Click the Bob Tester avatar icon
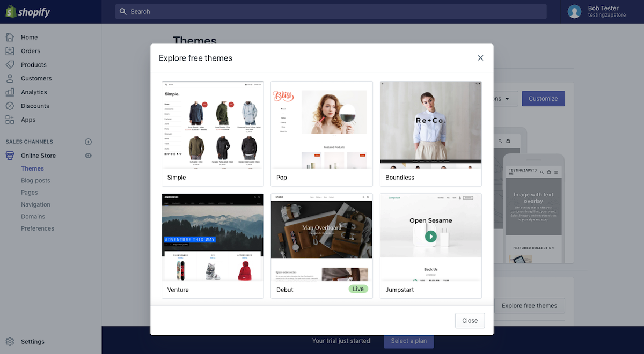644x354 pixels. coord(575,11)
